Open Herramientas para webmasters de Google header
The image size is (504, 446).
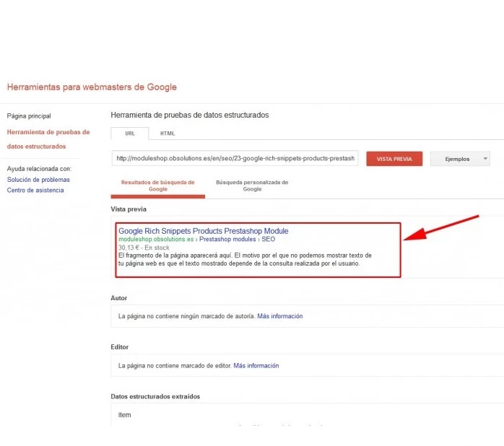tap(92, 87)
